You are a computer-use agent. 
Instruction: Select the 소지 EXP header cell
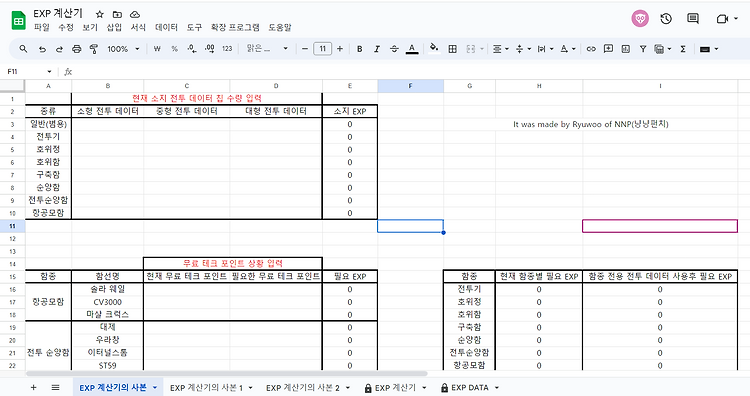coord(350,111)
